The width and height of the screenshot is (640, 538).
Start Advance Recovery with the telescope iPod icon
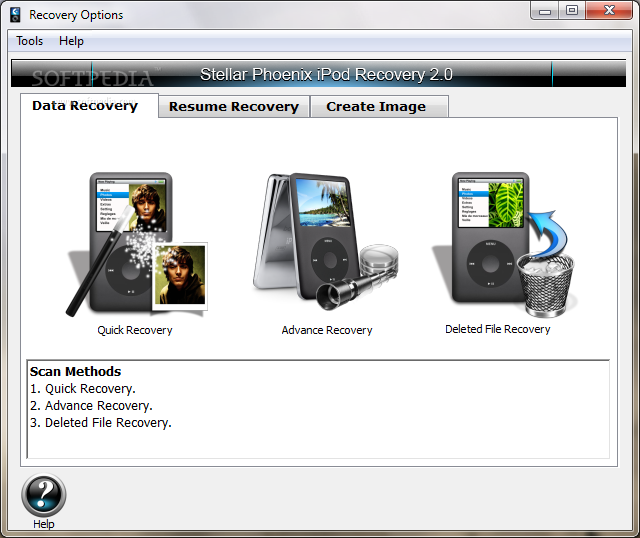tap(325, 242)
